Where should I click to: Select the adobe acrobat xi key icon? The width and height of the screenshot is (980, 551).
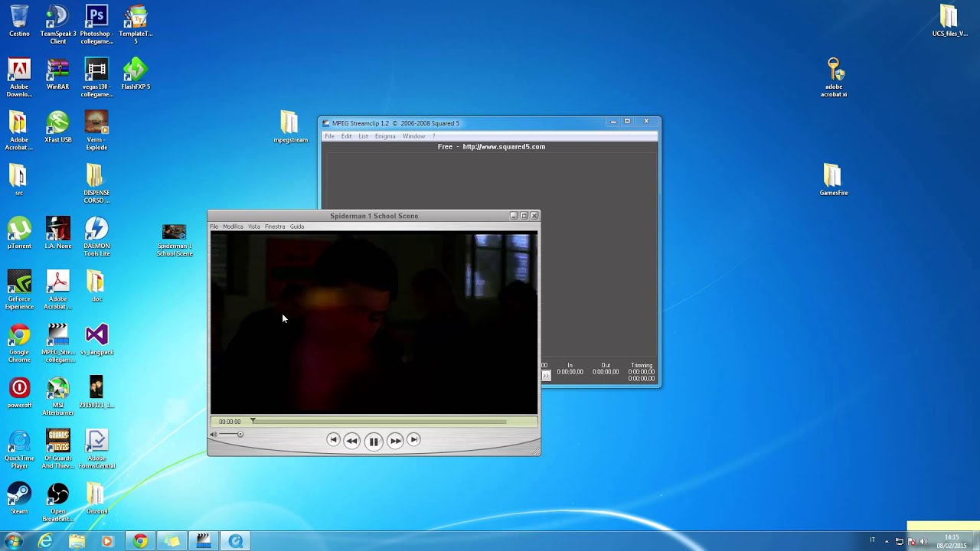pyautogui.click(x=834, y=77)
